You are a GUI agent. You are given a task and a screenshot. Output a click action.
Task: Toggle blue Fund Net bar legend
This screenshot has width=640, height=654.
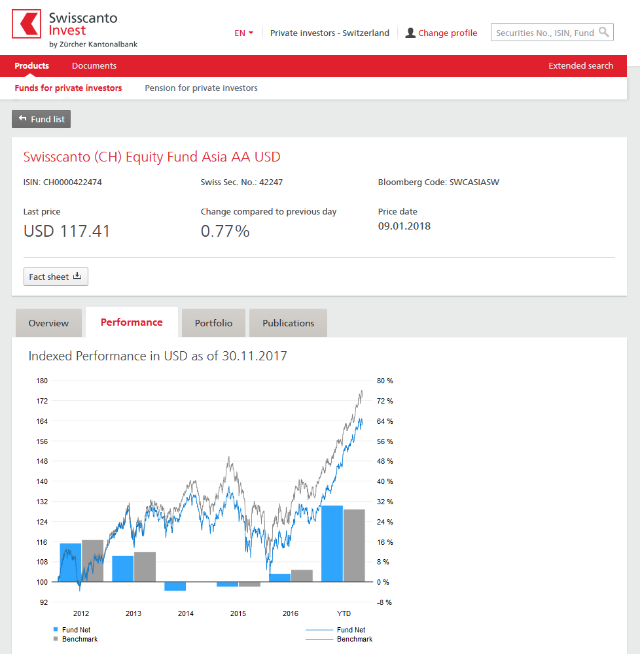[x=56, y=630]
